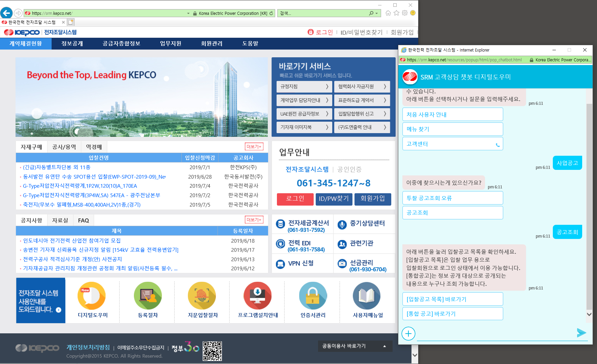Open notice 인도네시아 전기전력 산업전 참여기업 모집

72,241
